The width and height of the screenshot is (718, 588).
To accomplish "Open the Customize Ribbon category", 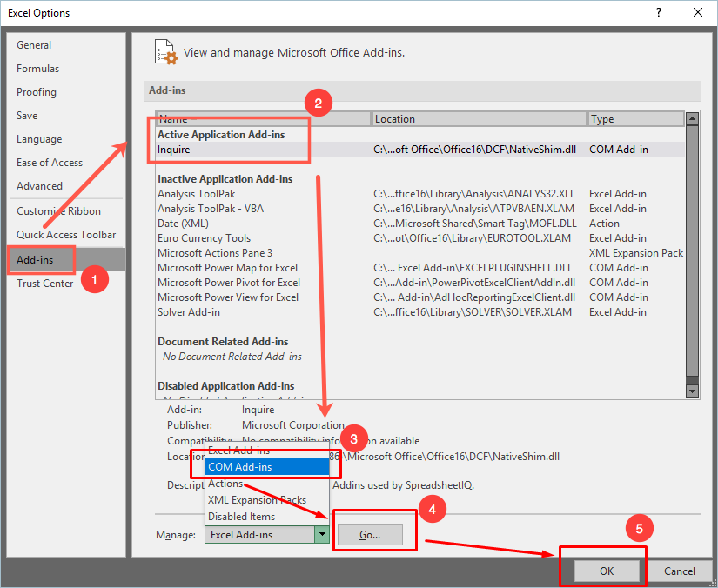I will click(x=58, y=211).
